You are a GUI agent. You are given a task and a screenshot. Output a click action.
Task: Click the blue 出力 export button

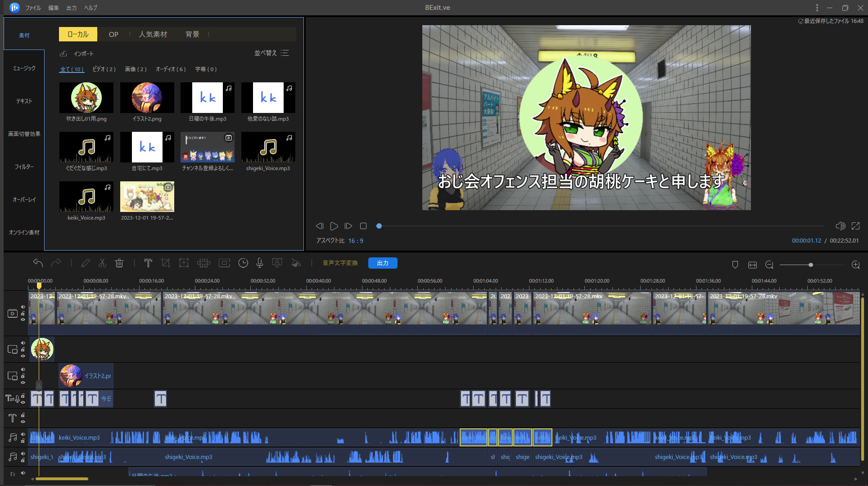point(383,263)
